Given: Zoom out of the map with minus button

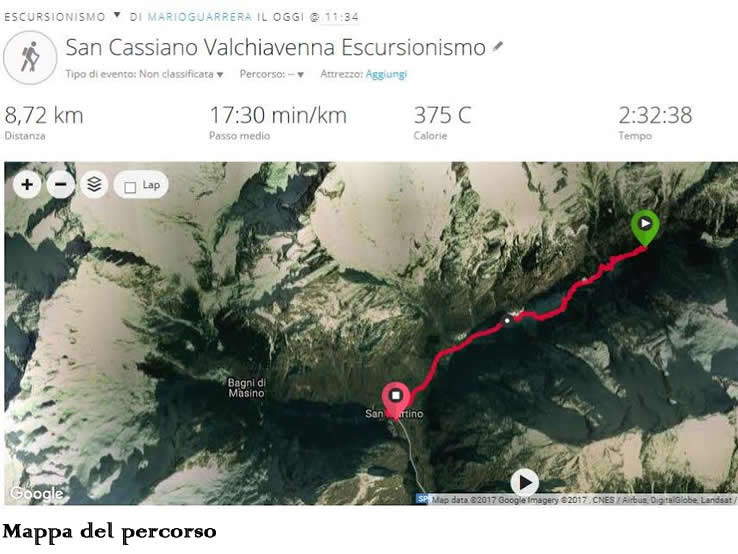Looking at the screenshot, I should (x=61, y=185).
